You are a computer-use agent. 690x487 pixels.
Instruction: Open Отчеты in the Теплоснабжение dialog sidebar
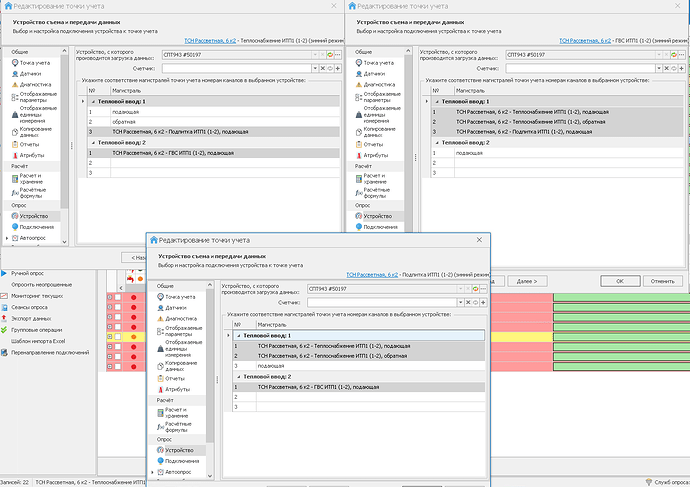(x=29, y=144)
